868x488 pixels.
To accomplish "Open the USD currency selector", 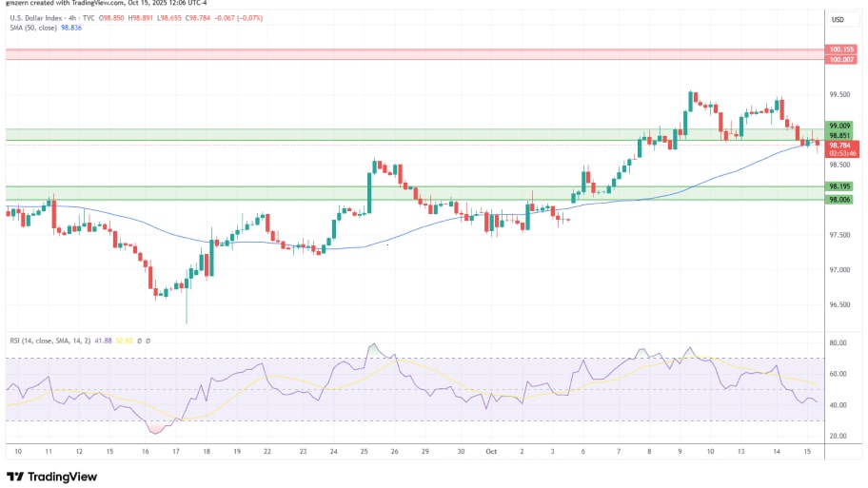I will (x=838, y=20).
